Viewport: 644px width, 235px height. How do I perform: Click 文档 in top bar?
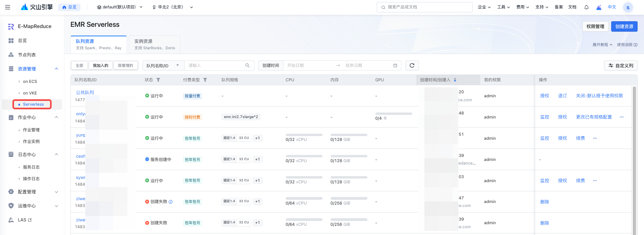[x=572, y=7]
